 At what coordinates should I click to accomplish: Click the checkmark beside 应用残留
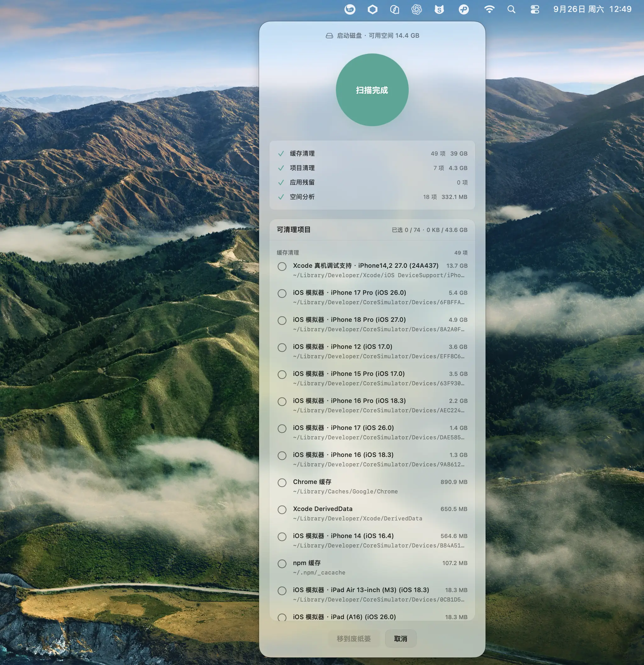click(281, 183)
